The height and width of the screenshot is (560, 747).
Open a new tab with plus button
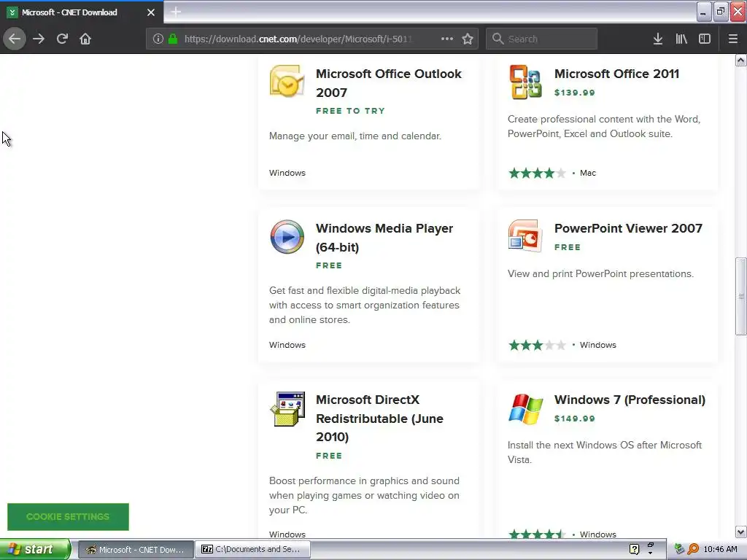pyautogui.click(x=176, y=12)
